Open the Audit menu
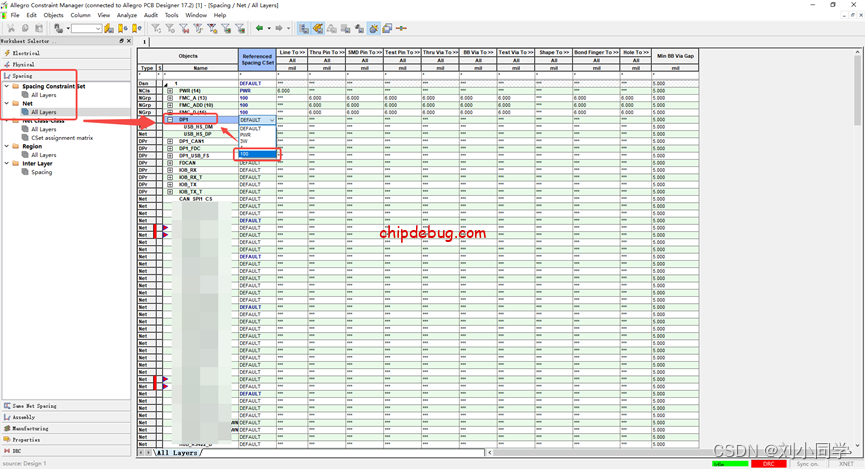The image size is (865, 469). 150,16
